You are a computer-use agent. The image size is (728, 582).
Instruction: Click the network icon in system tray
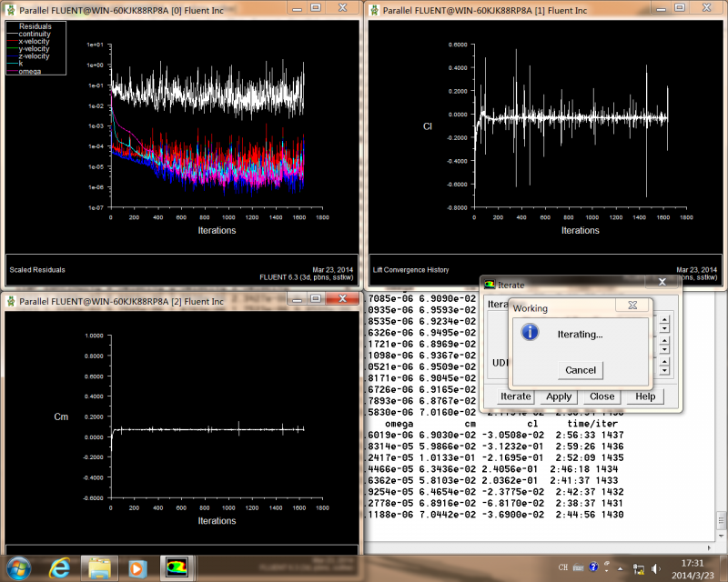pyautogui.click(x=640, y=568)
